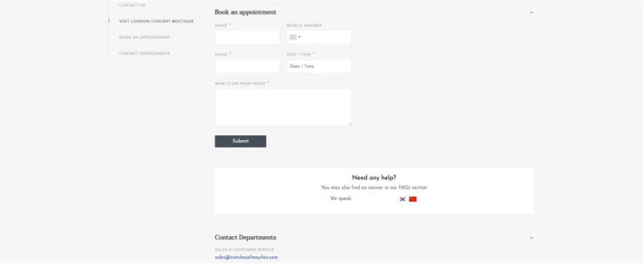The image size is (644, 264).
Task: Click the Chinese flag icon
Action: (413, 199)
